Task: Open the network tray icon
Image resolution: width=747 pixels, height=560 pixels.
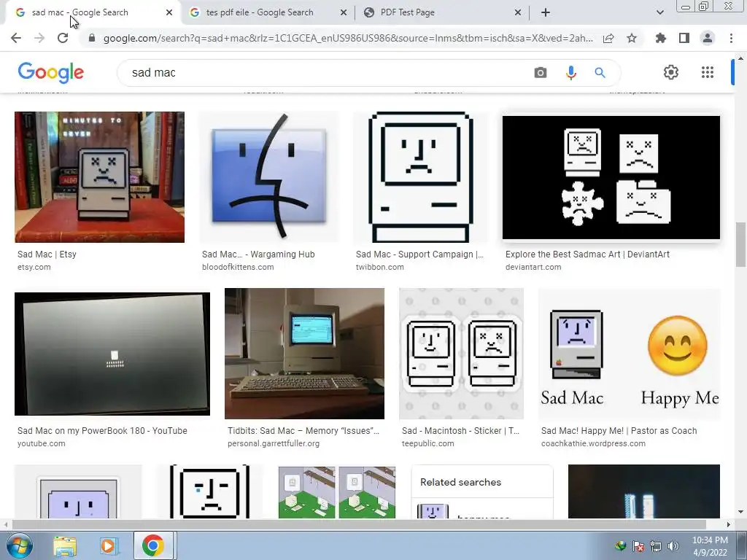Action: tap(656, 546)
